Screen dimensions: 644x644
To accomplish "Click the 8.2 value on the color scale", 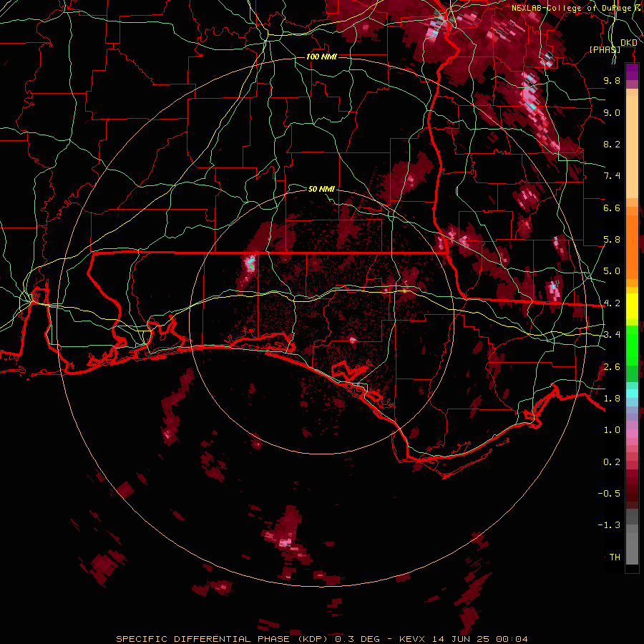I will pyautogui.click(x=612, y=144).
